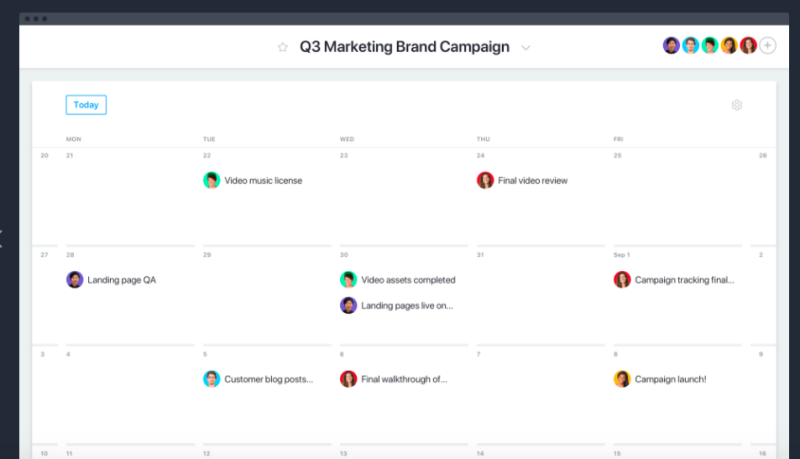Click the WED column header
This screenshot has width=800, height=459.
click(x=347, y=139)
